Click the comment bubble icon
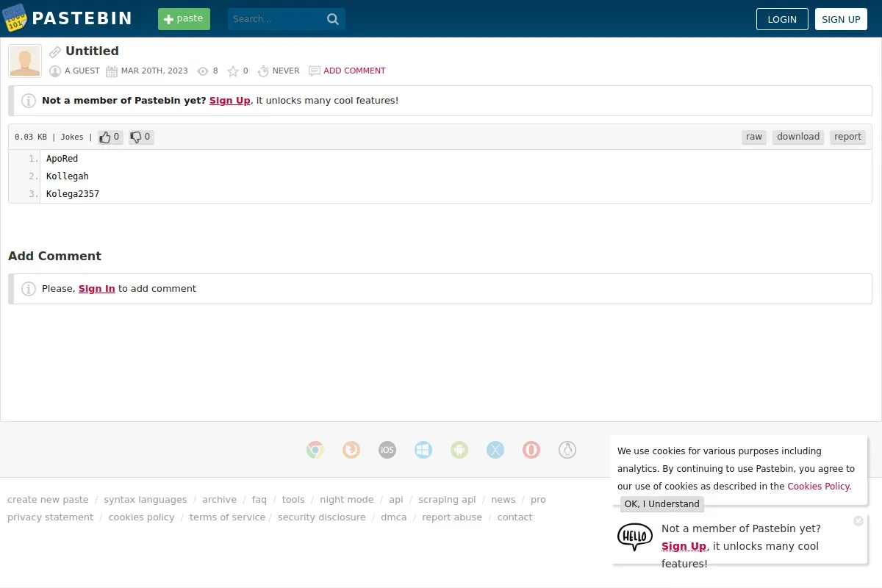Image resolution: width=882 pixels, height=588 pixels. pyautogui.click(x=315, y=71)
